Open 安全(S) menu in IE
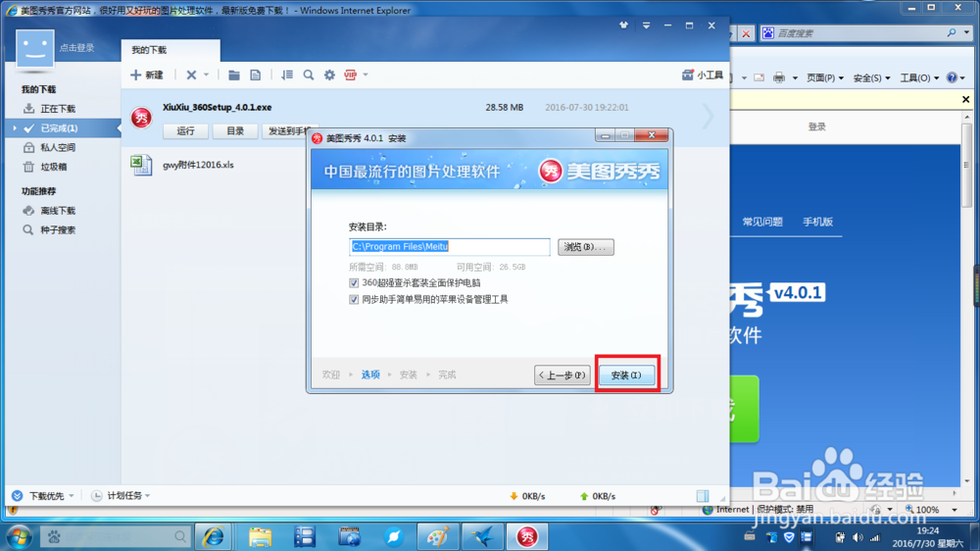This screenshot has width=980, height=551. click(871, 78)
